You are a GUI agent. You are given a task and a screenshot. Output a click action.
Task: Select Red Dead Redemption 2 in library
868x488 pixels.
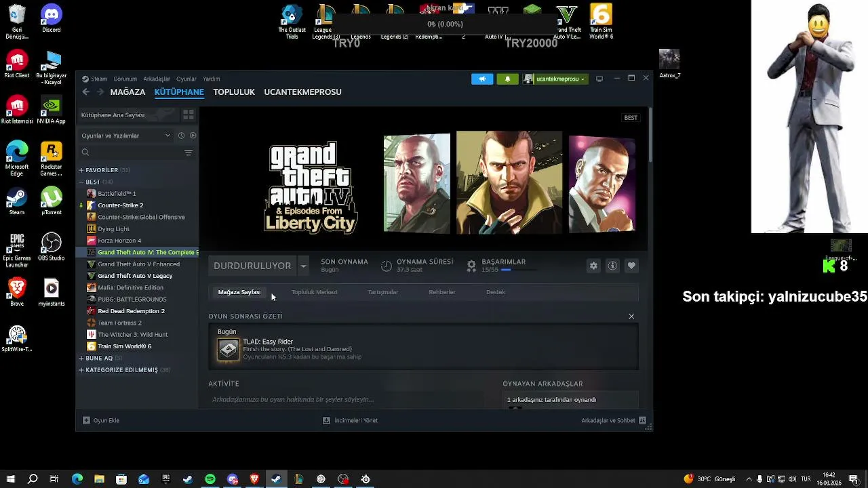(131, 311)
